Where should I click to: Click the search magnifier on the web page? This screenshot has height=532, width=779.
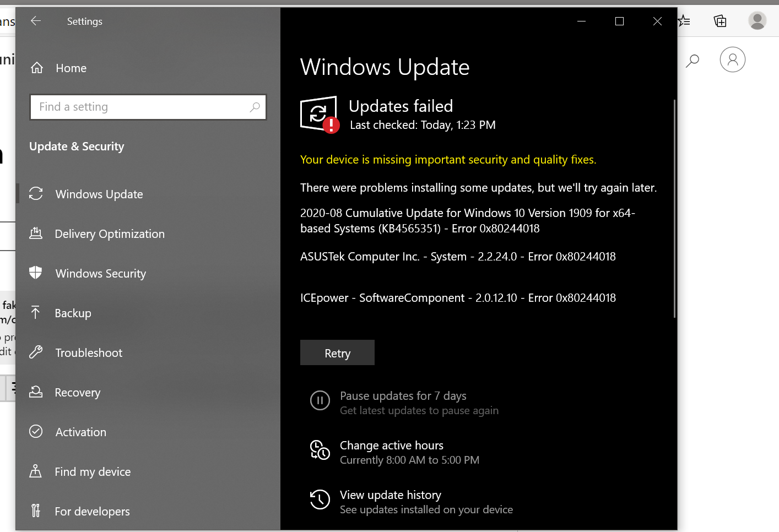tap(693, 60)
